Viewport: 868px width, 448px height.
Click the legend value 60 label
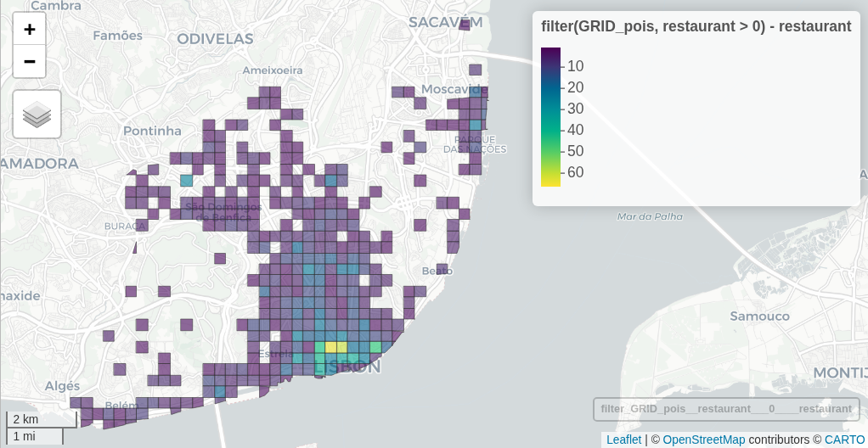point(576,172)
